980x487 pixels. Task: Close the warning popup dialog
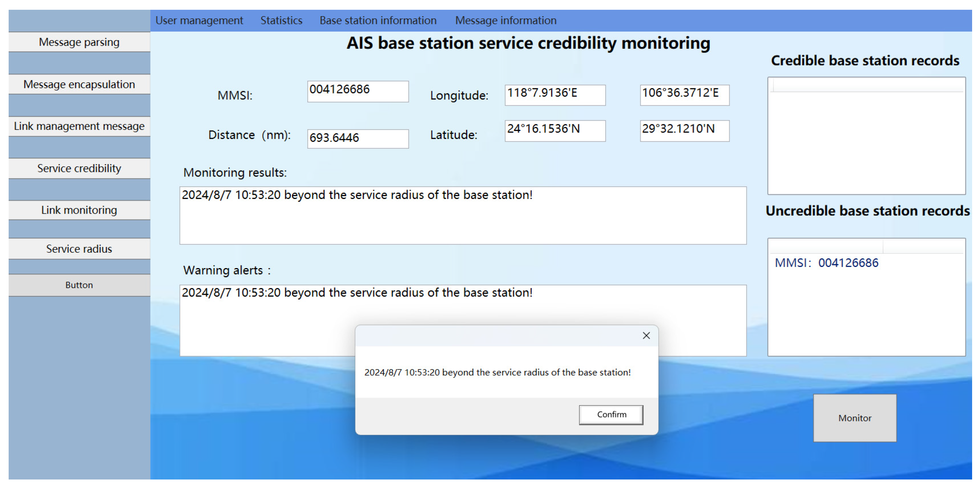[x=646, y=336]
